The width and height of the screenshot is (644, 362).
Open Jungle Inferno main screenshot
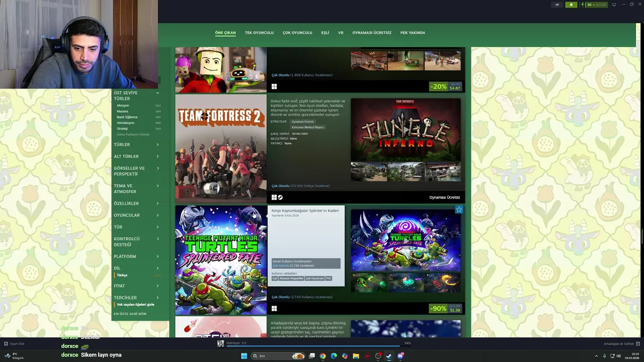tap(406, 129)
